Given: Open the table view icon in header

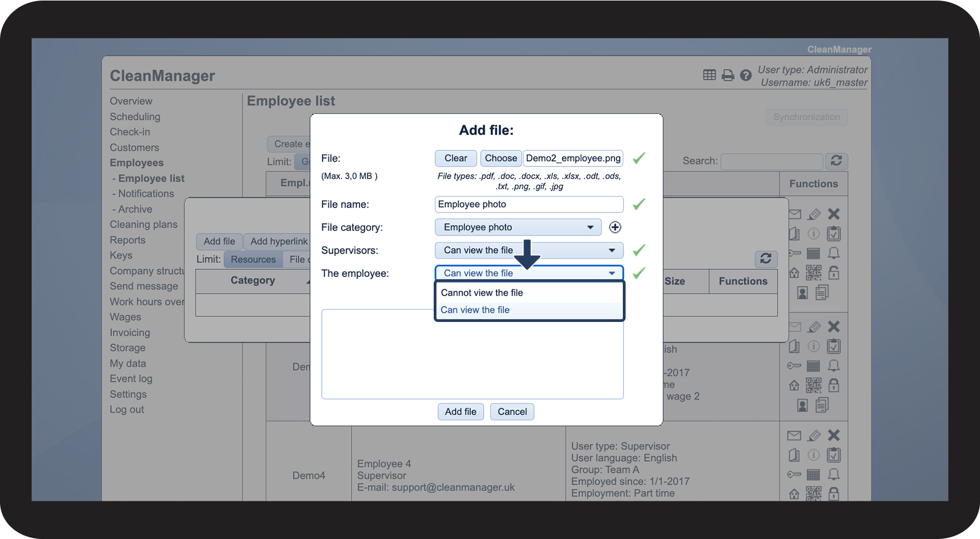Looking at the screenshot, I should [709, 75].
